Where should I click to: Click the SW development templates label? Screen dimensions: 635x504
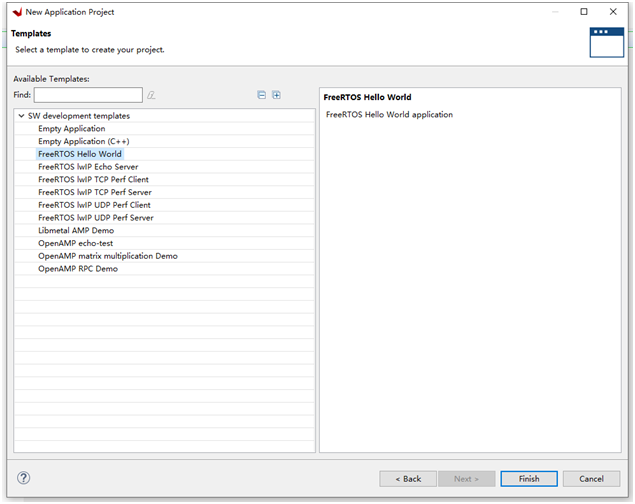(x=79, y=116)
